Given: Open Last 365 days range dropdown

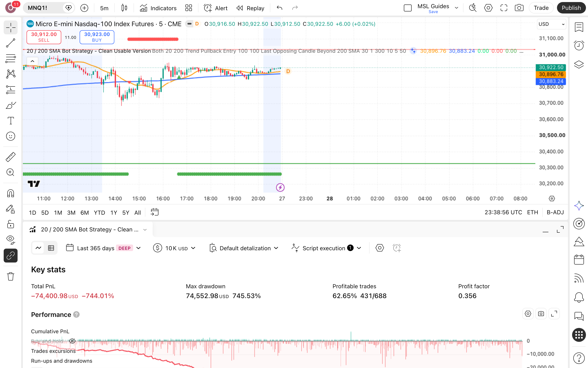Looking at the screenshot, I should coord(104,248).
